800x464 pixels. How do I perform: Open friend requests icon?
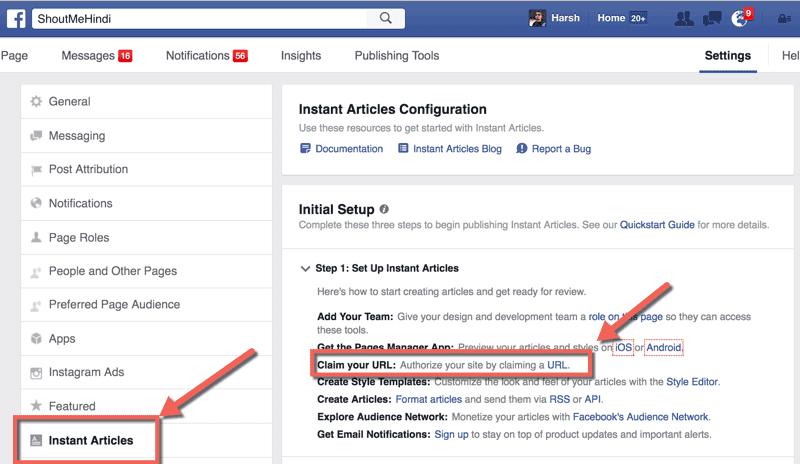point(684,19)
